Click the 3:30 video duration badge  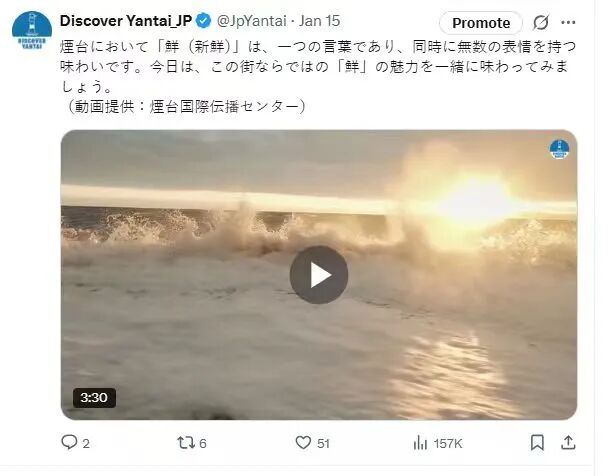(94, 397)
